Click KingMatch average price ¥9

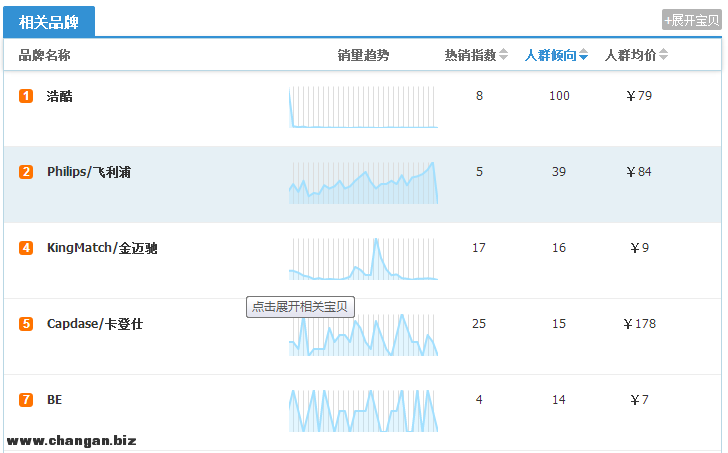pos(639,248)
